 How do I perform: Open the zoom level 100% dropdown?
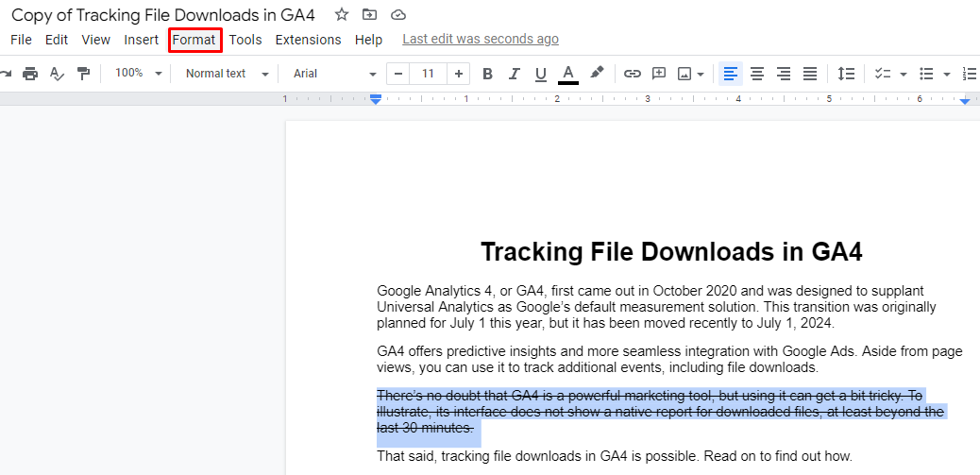pos(138,74)
